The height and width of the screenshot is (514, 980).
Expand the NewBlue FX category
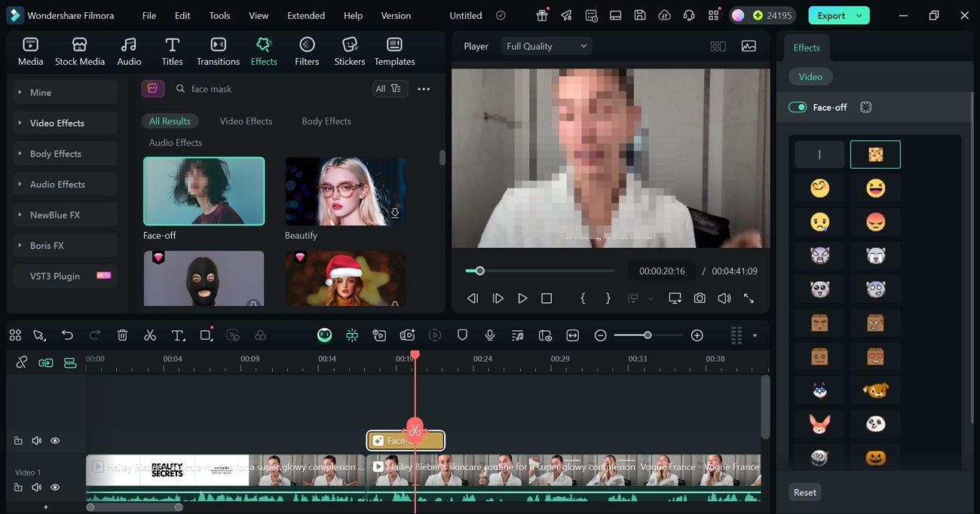[66, 215]
